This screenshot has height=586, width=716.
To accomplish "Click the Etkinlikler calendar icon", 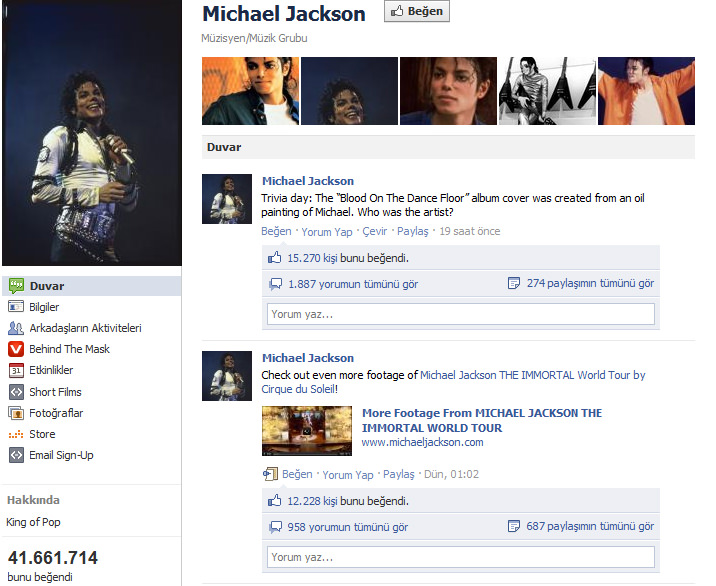I will tap(16, 370).
